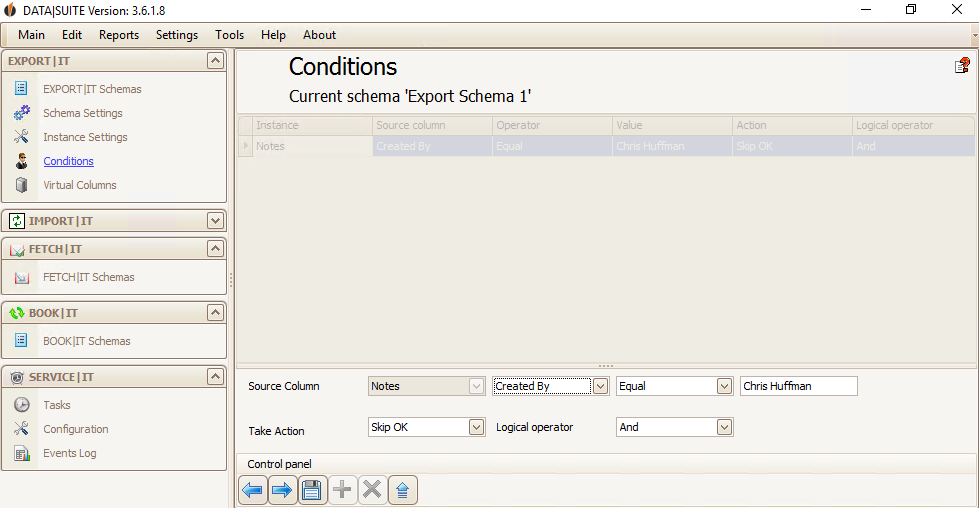Click the IMPORT|IT refresh icon
Viewport: 979px width, 508px height.
point(17,221)
